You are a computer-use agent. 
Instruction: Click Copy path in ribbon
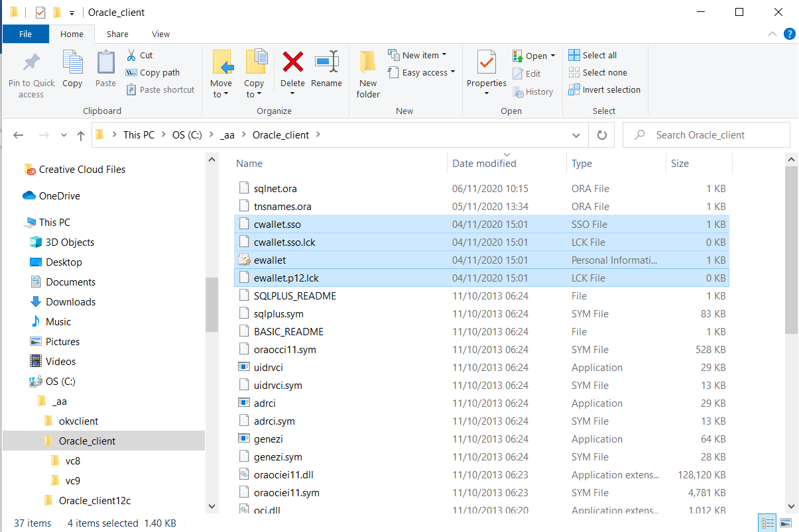(153, 73)
